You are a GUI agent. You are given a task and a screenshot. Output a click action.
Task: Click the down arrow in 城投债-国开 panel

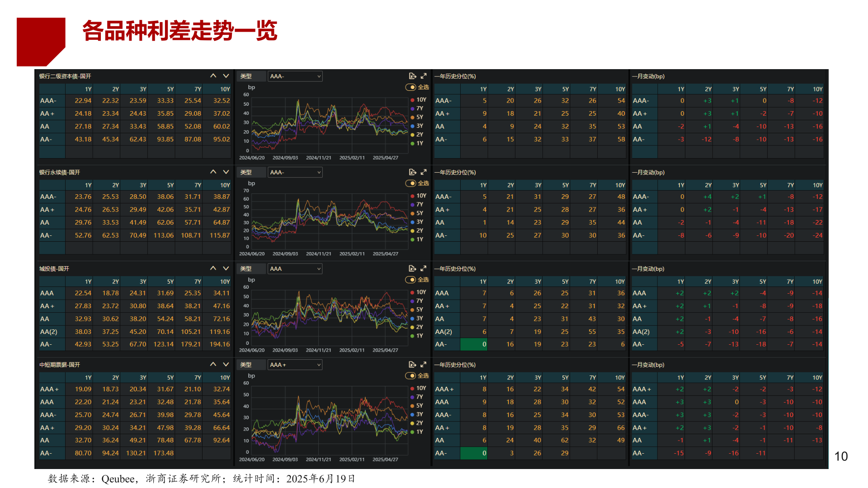tap(226, 268)
